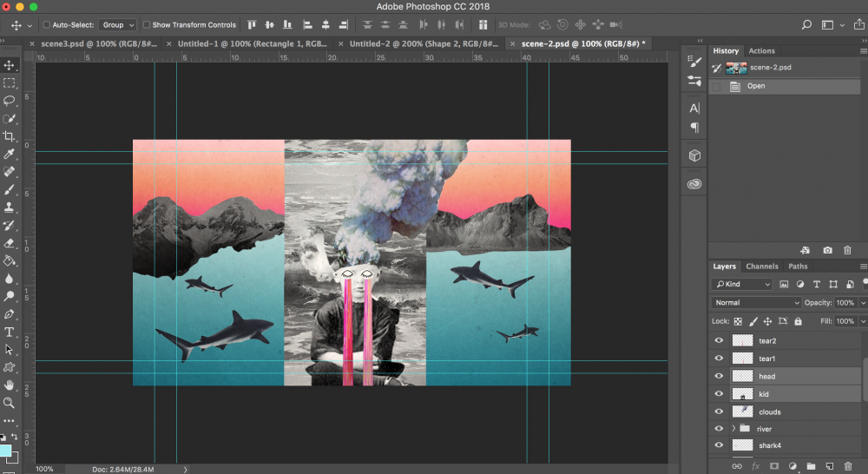868x474 pixels.
Task: Select the Paint Bucket tool
Action: (9, 260)
